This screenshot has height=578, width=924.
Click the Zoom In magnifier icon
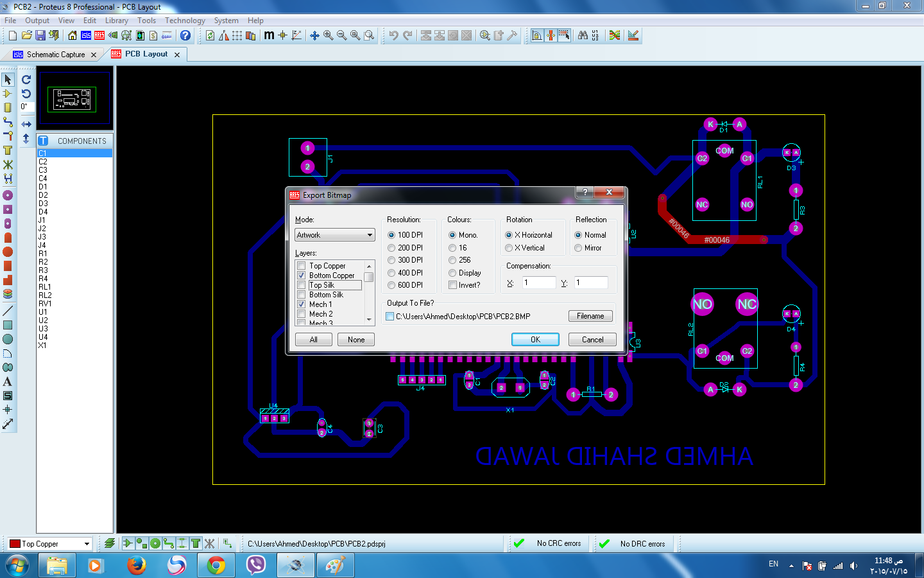tap(328, 35)
